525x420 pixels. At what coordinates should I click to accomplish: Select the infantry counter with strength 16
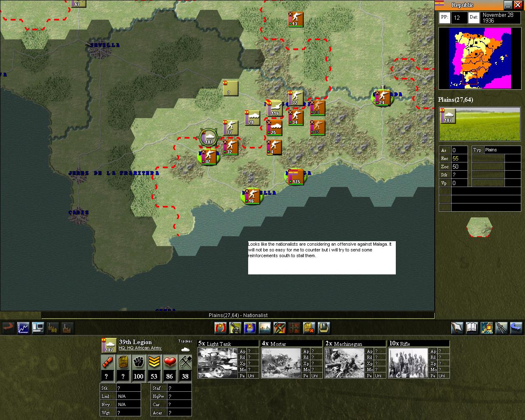point(252,196)
